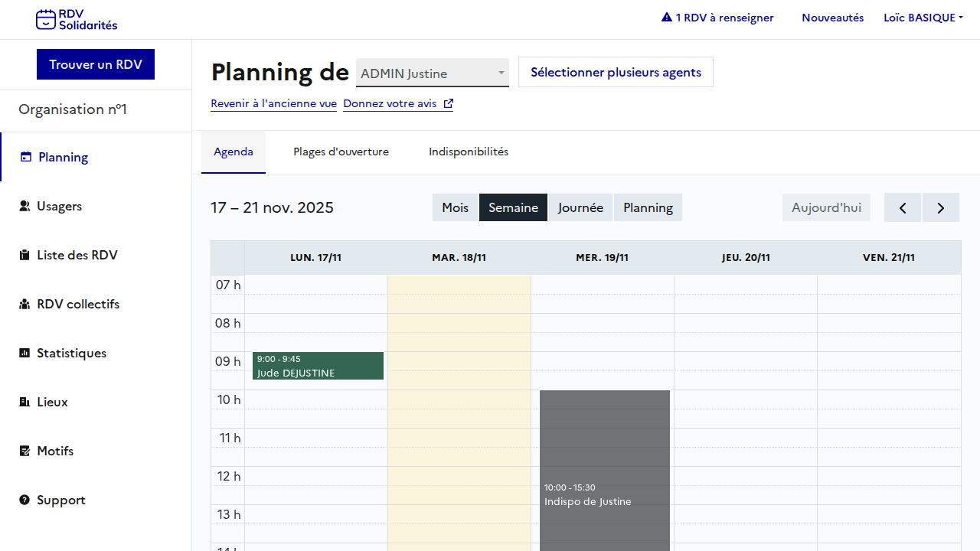
Task: Click the RDV Solidarités logo icon
Action: pos(46,20)
